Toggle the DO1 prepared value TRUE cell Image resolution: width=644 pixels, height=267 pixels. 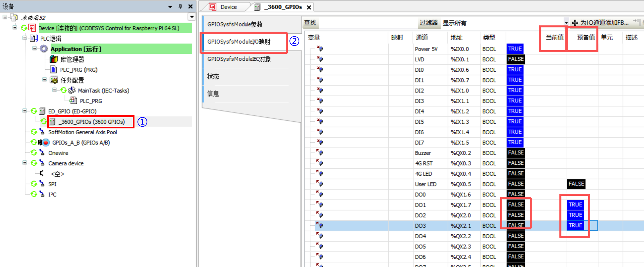coord(575,205)
